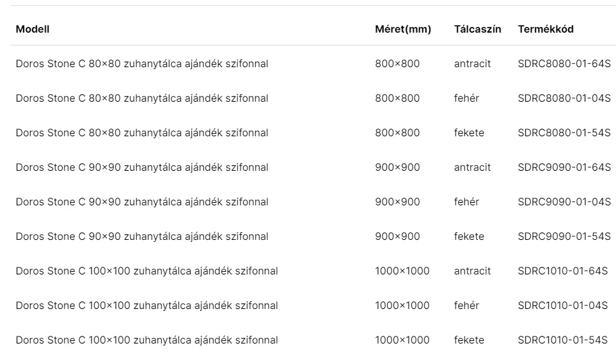
Task: Select product code SDRC9090-01-64S
Action: point(564,168)
